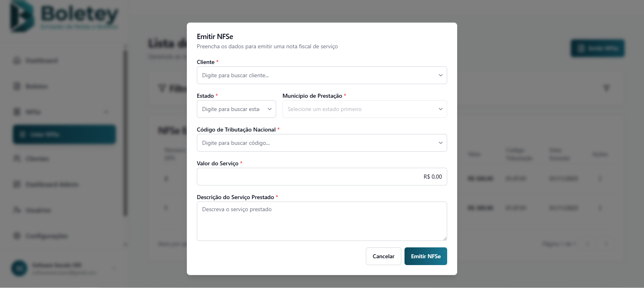This screenshot has width=644, height=288.
Task: Click the description textarea resize handle
Action: coord(445,239)
